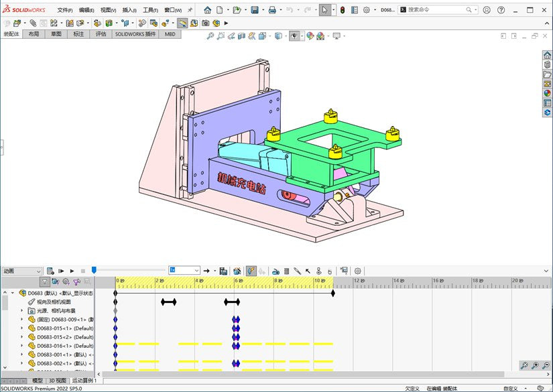
Task: Expand the D0683-016<1> component node
Action: 22,346
